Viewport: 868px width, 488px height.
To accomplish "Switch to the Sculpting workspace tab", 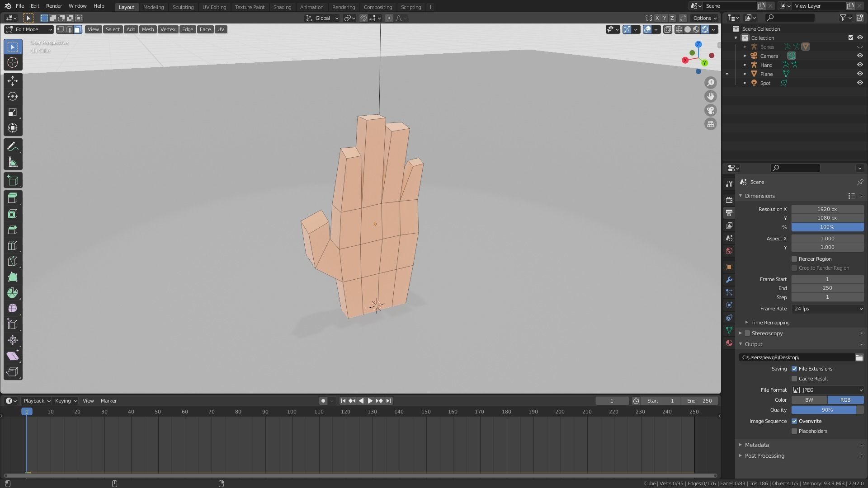I will click(183, 7).
